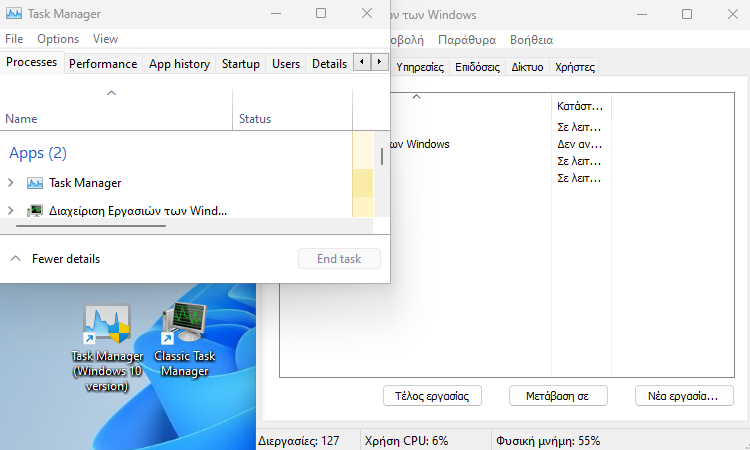Open Classic Task Manager desktop shortcut
Screen dimensions: 750x450
pyautogui.click(x=185, y=340)
